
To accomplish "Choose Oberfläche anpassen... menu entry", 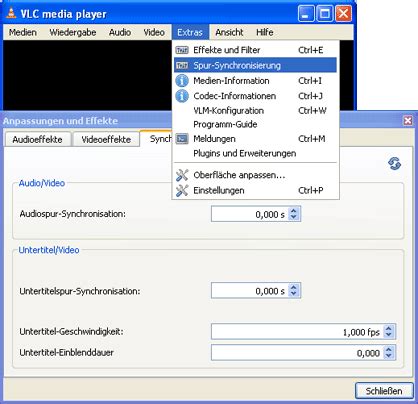I will pyautogui.click(x=255, y=175).
